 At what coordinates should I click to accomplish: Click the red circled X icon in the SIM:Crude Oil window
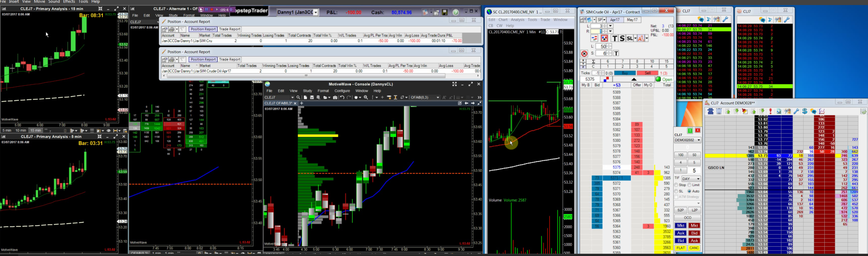(x=584, y=53)
